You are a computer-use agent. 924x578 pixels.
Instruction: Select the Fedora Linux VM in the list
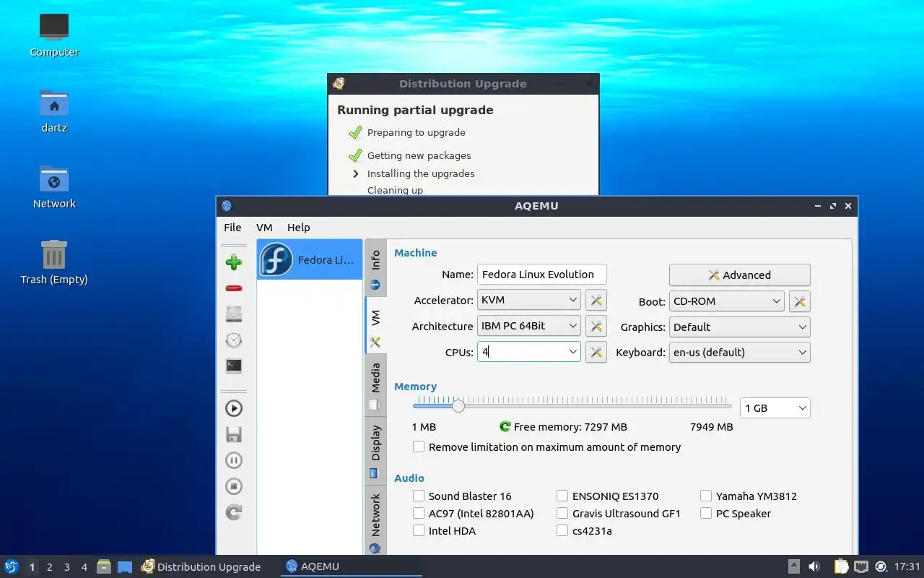[310, 259]
